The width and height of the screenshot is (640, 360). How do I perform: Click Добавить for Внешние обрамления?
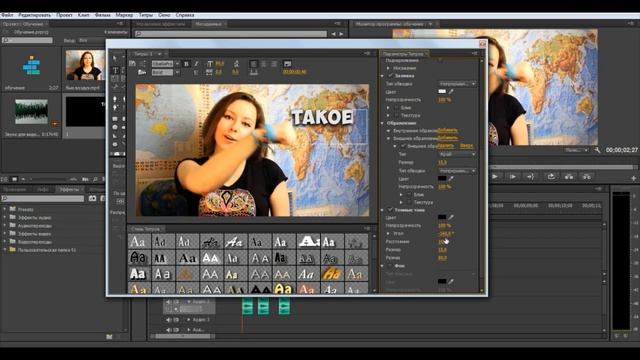click(x=448, y=138)
